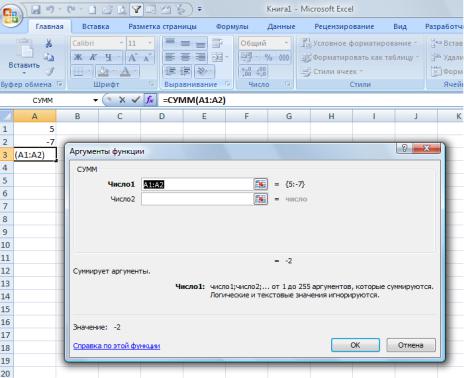
Task: Open the Данные tab
Action: 281,27
